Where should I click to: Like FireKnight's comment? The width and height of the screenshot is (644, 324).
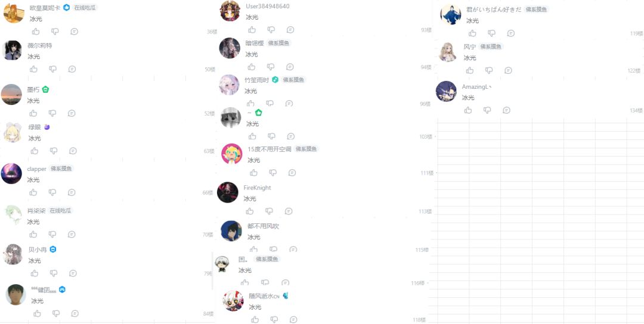click(250, 211)
